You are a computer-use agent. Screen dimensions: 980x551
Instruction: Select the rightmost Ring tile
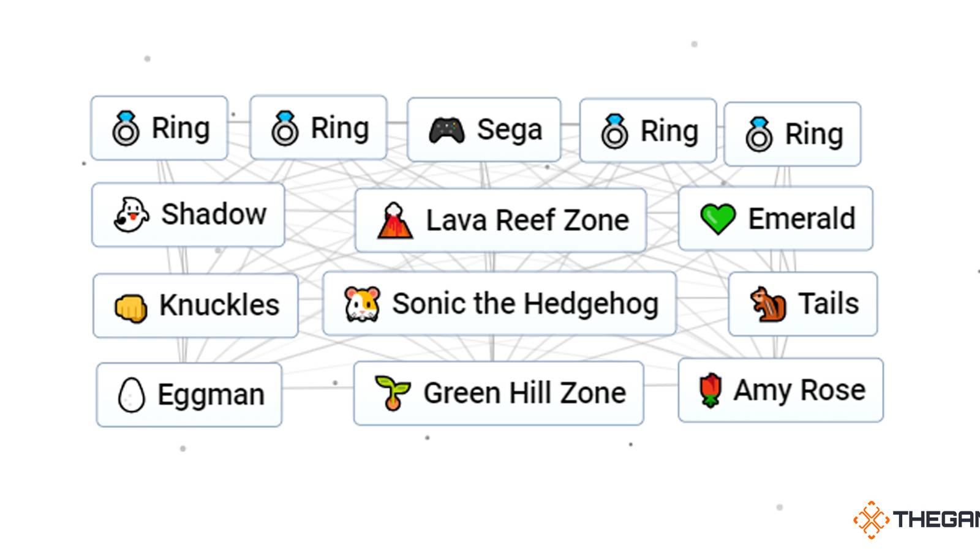793,133
